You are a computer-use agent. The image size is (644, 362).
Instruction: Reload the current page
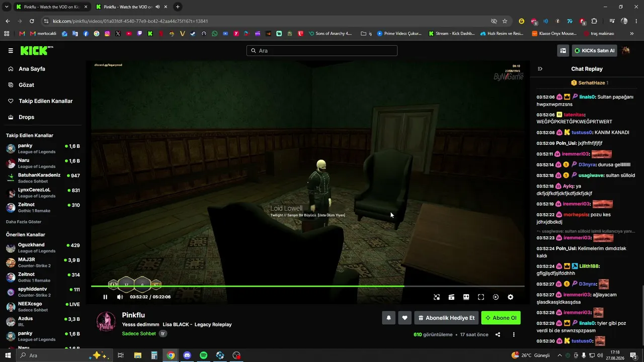[x=32, y=21]
